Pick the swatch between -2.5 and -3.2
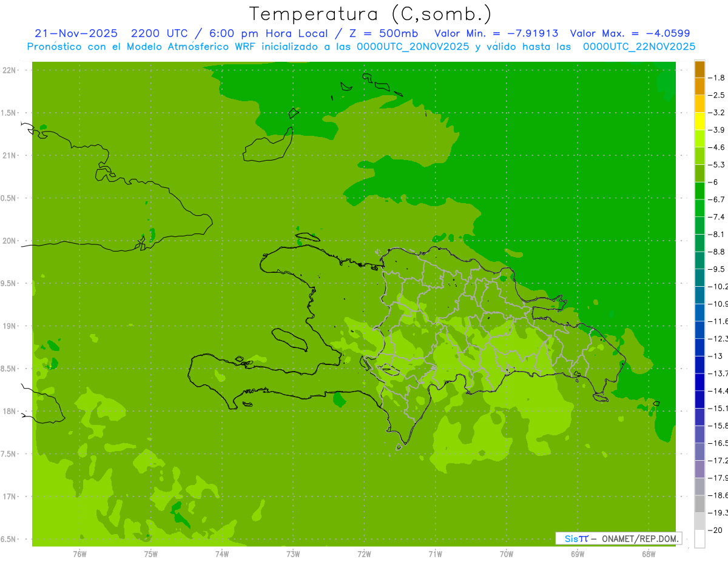This screenshot has width=728, height=562. tap(699, 104)
